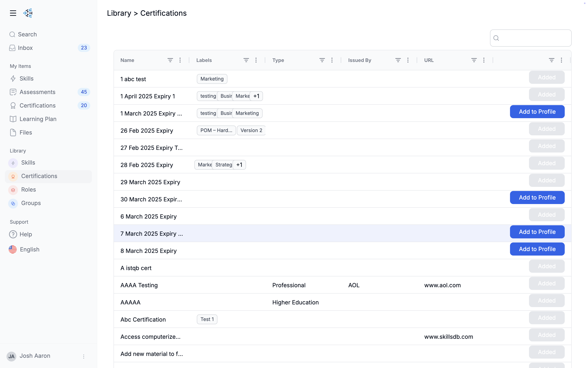
Task: Sort by the Type column header
Action: point(278,60)
